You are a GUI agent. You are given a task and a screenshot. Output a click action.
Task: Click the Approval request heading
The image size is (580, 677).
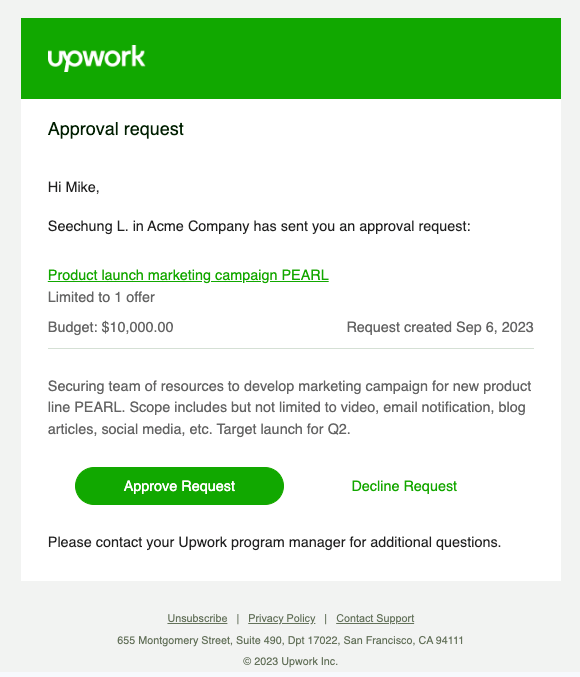(116, 129)
